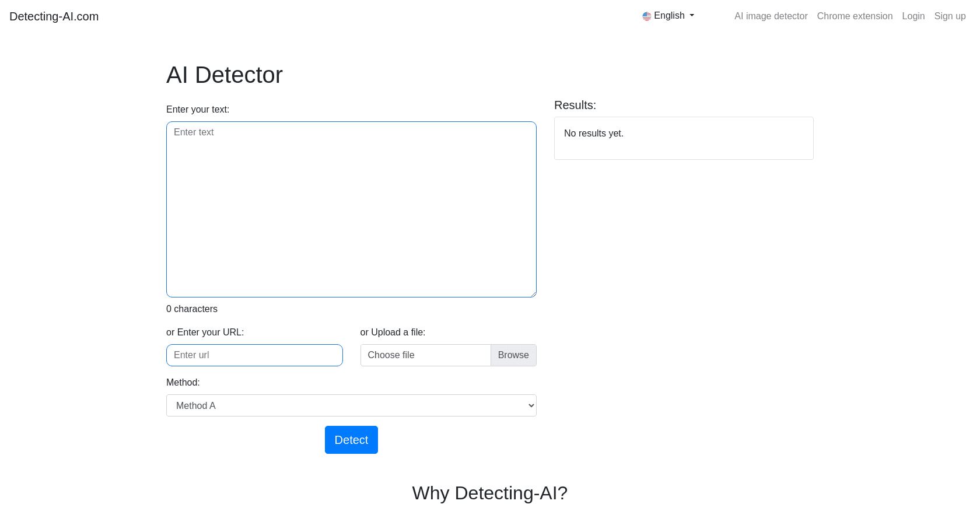Click the Enter your text label
The image size is (980, 511).
198,109
